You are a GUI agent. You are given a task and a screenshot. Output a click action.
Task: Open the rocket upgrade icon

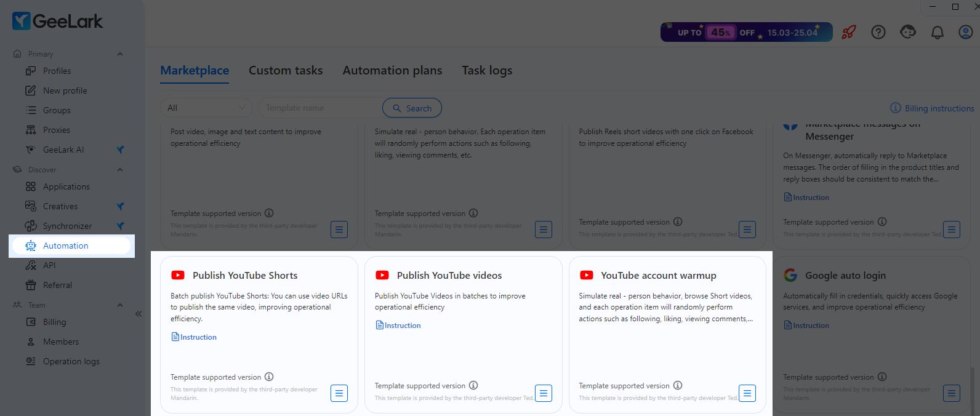click(x=849, y=32)
